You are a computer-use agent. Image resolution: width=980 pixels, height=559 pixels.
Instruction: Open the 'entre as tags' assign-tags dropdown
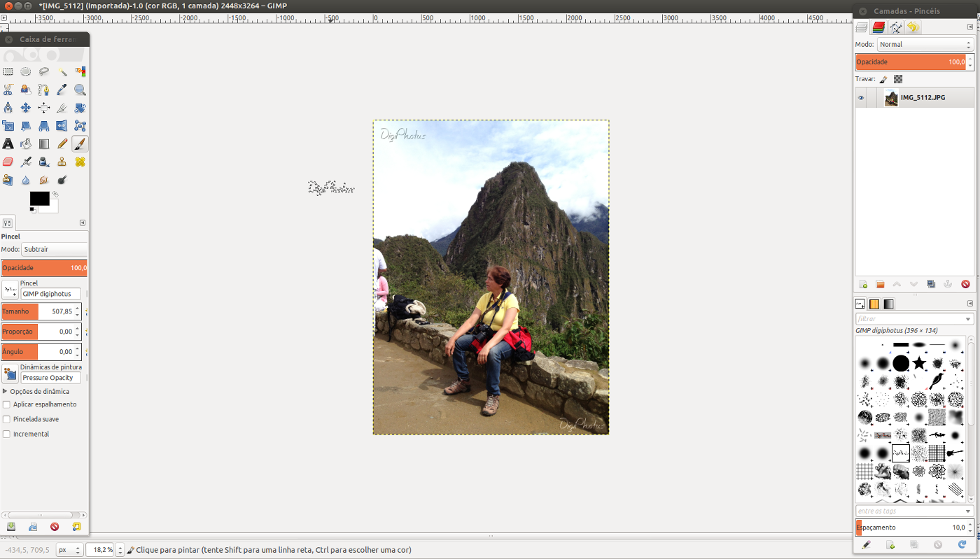(x=969, y=511)
